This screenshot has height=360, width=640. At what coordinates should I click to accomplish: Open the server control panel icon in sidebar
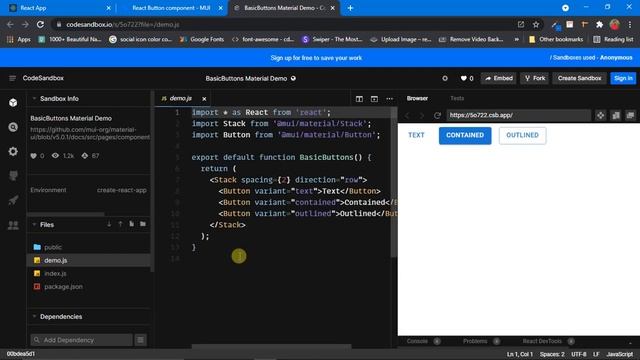13,176
